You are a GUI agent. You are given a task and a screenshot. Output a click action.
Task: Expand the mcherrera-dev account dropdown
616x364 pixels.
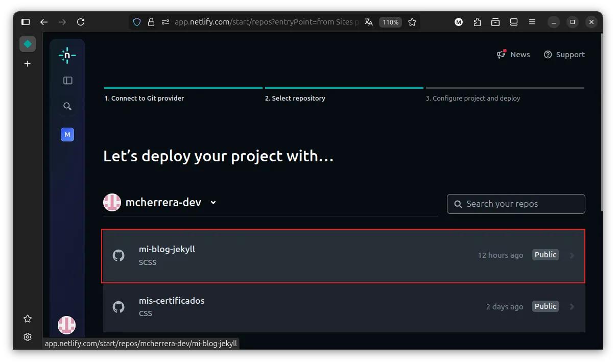point(213,202)
